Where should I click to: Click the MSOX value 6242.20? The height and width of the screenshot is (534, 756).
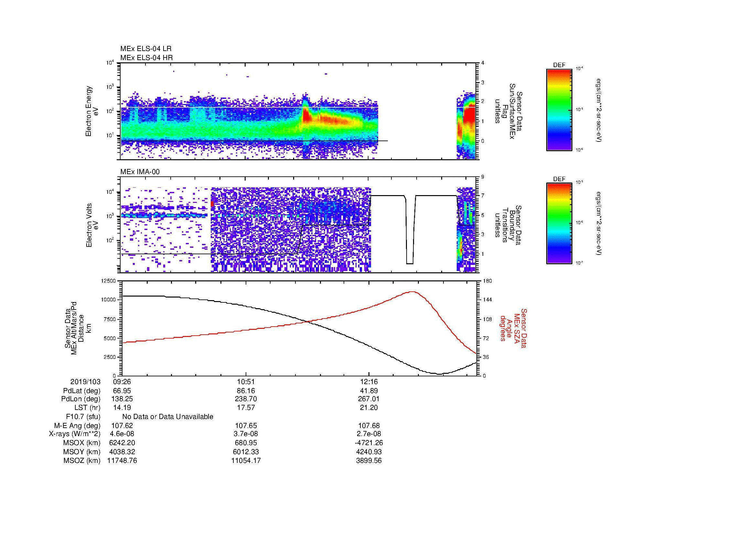click(x=122, y=443)
